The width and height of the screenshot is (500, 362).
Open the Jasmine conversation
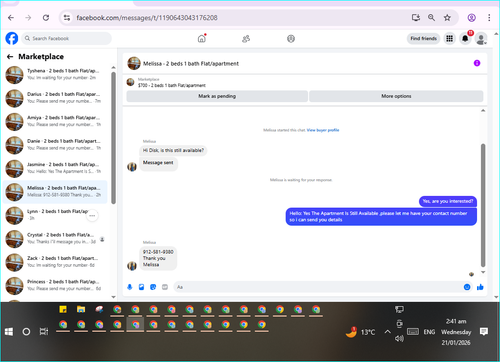click(x=56, y=168)
